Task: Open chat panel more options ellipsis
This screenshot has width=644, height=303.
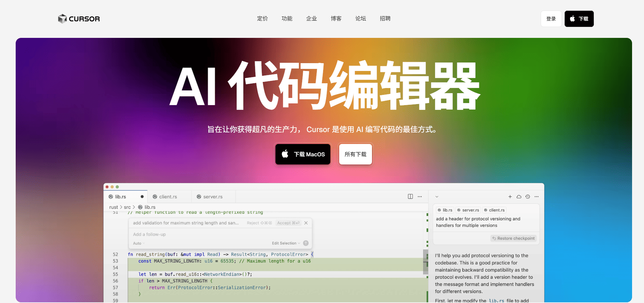Action: [537, 197]
